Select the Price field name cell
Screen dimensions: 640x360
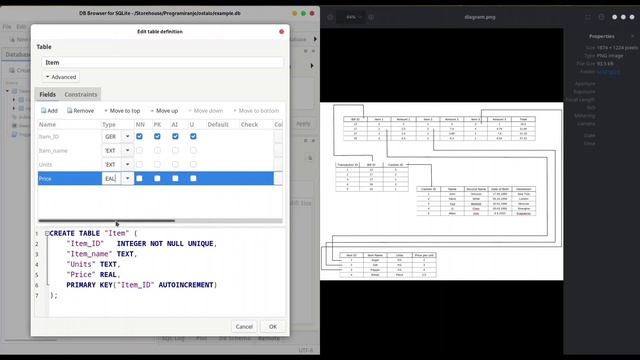coord(69,178)
